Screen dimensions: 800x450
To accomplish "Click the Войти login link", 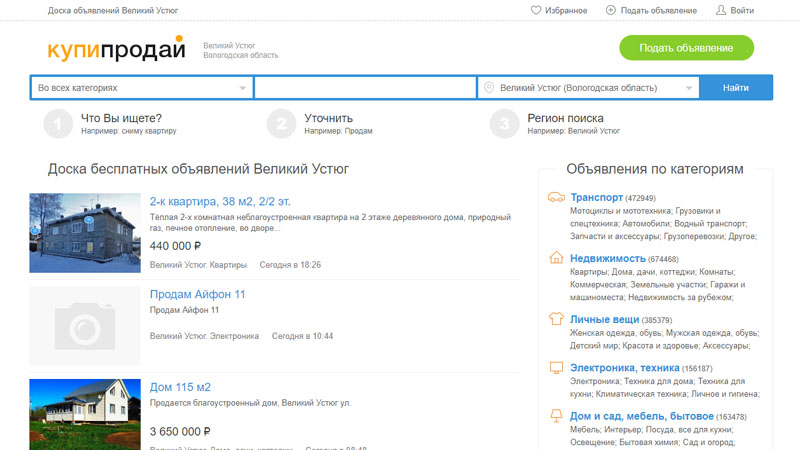I will pos(742,10).
